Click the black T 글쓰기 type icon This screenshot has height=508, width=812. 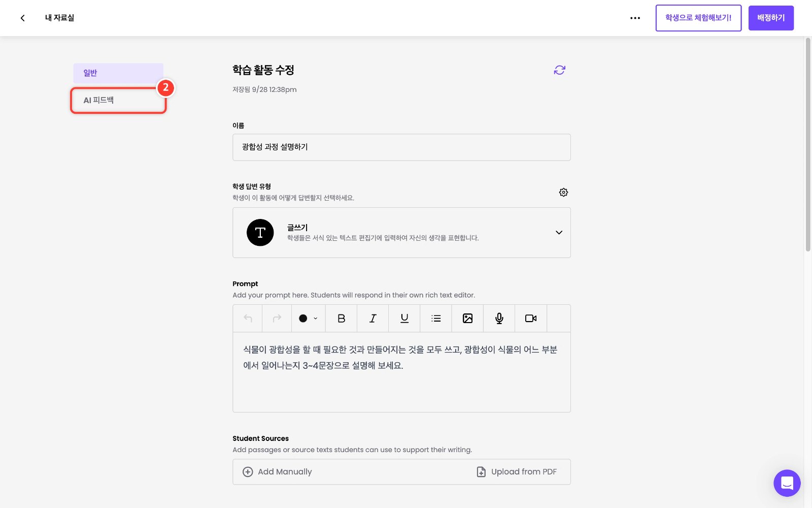(x=260, y=233)
